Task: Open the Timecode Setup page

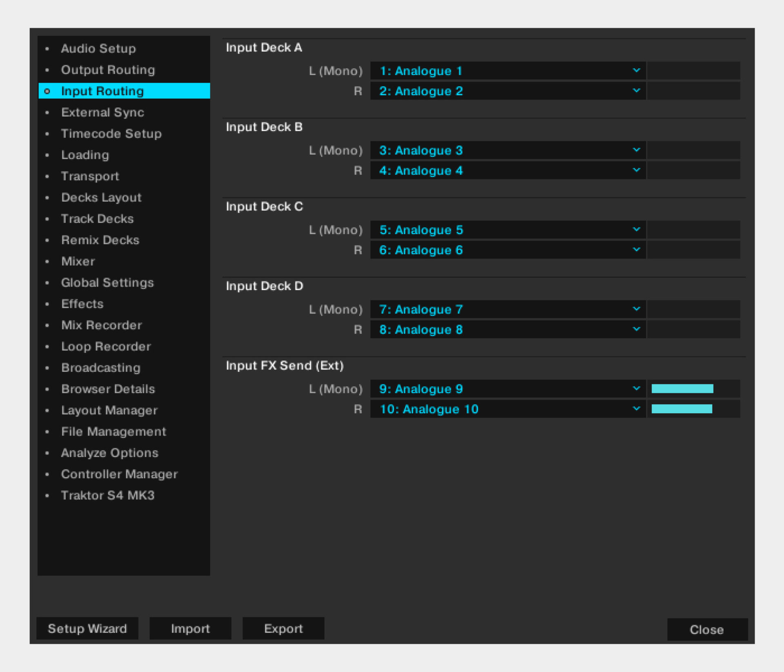Action: pyautogui.click(x=111, y=134)
